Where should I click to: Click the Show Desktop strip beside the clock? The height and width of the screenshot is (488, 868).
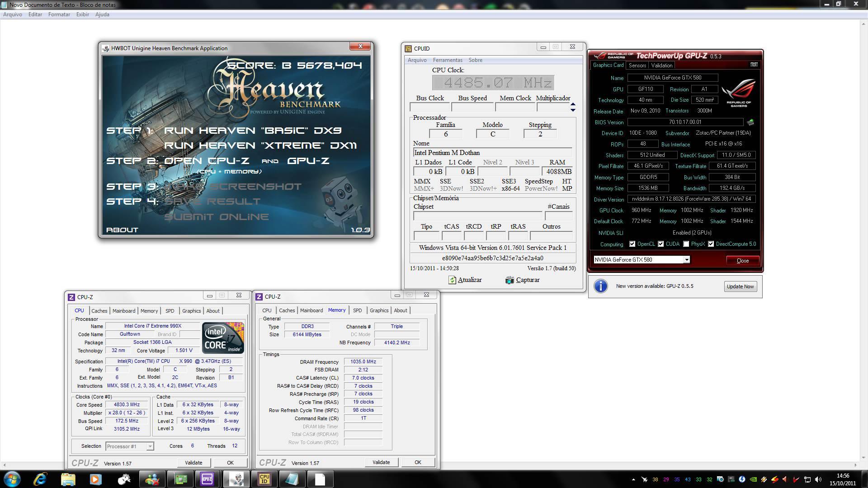click(865, 479)
